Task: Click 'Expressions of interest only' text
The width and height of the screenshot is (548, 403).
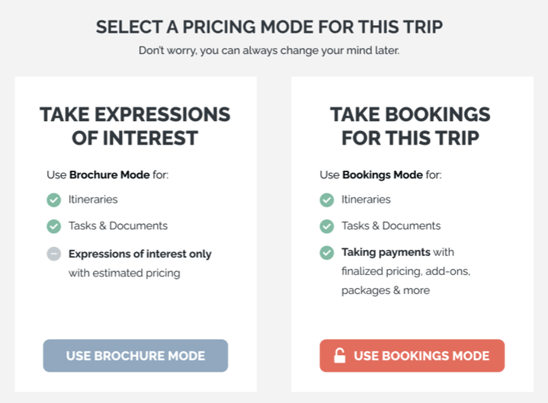Action: [140, 254]
